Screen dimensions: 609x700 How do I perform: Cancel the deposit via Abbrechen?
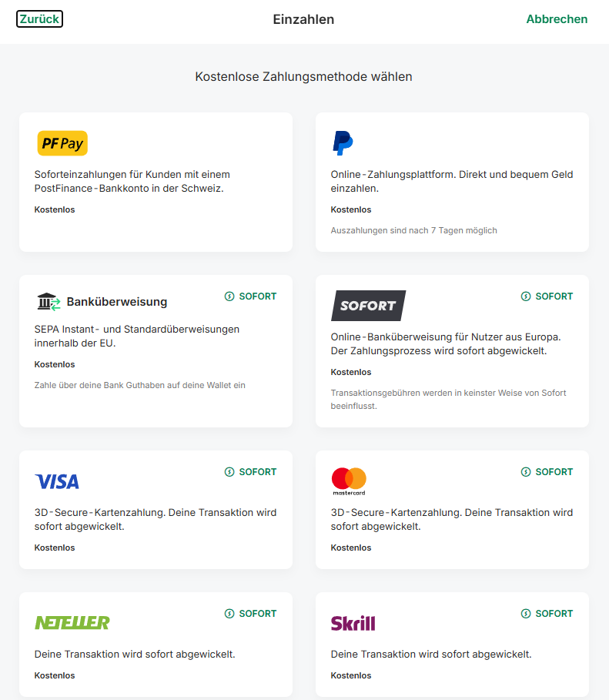[x=557, y=19]
